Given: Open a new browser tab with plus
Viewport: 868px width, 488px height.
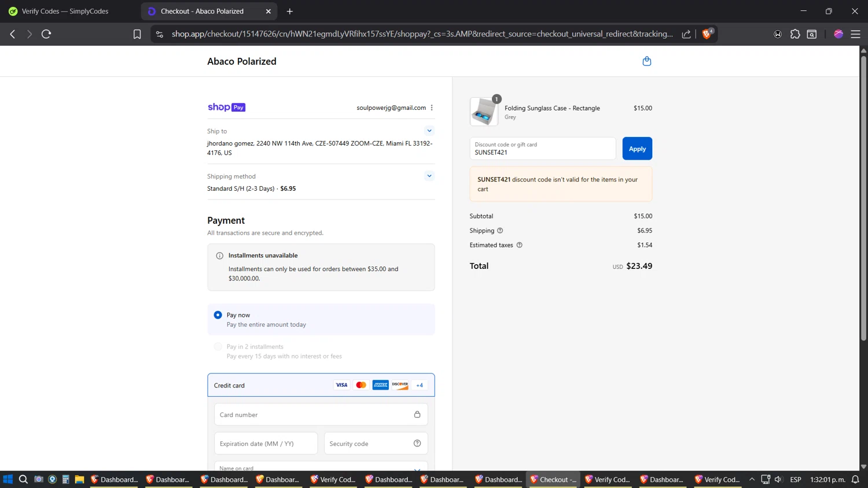Looking at the screenshot, I should (290, 11).
